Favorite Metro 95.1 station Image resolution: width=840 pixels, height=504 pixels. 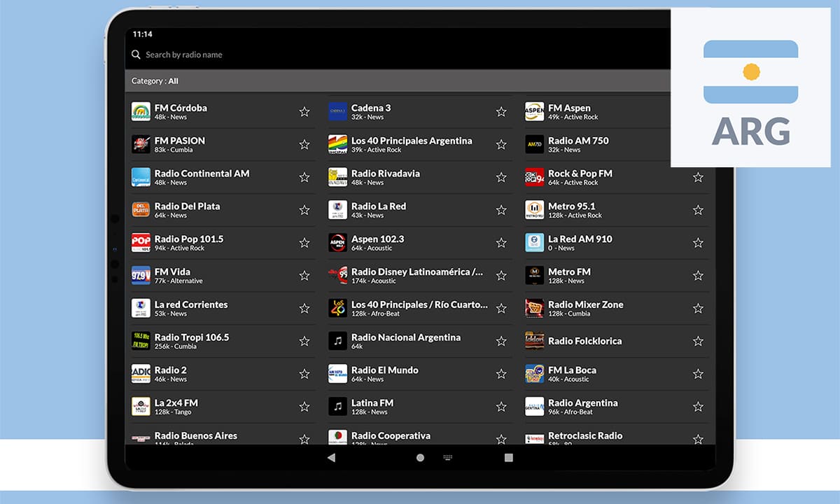point(698,210)
